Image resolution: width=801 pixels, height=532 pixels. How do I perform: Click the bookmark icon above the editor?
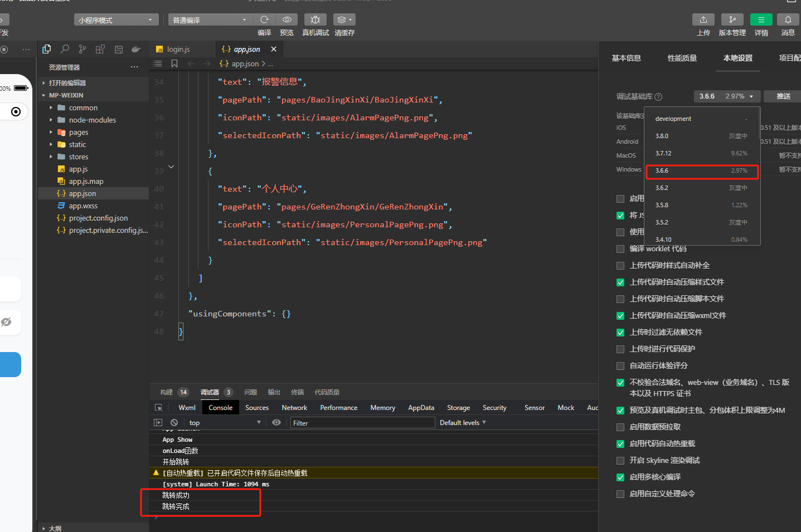(x=174, y=64)
